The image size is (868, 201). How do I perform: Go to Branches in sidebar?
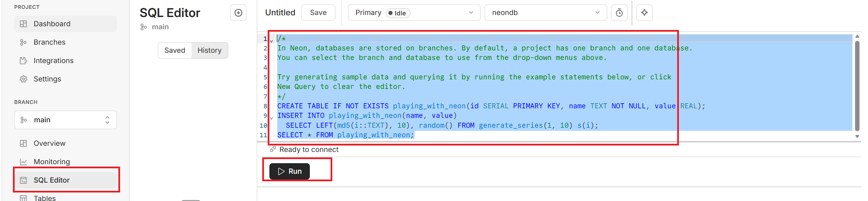click(x=66, y=42)
